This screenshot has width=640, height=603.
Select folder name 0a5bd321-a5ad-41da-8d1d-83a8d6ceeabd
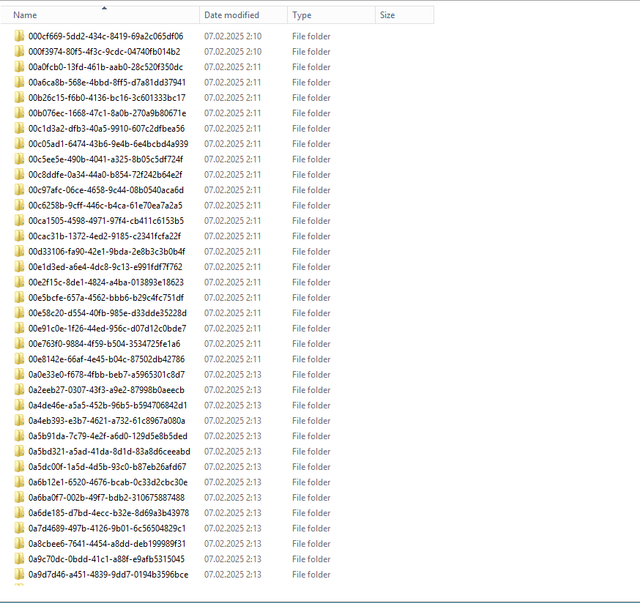[x=109, y=452]
